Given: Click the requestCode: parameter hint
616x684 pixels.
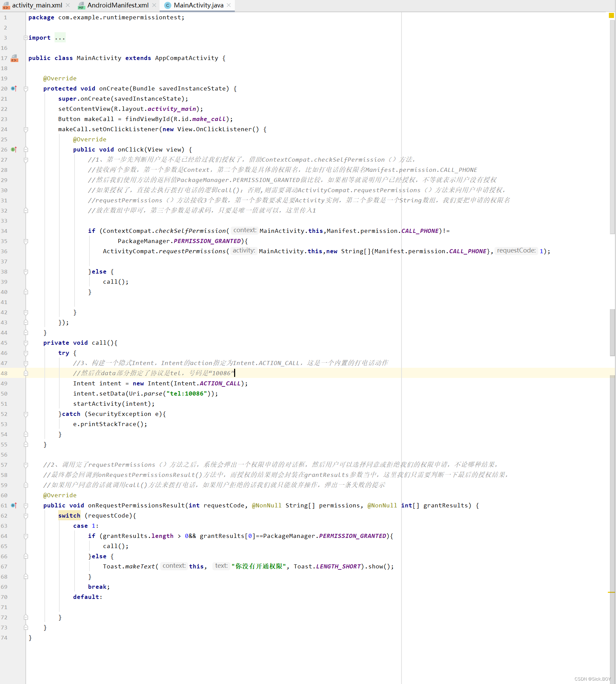Looking at the screenshot, I should point(516,251).
